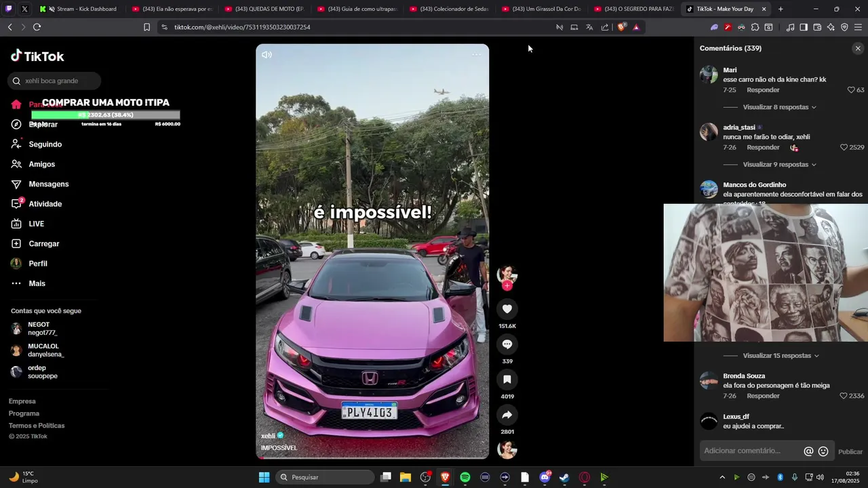Expand Mais options in the sidebar
Image resolution: width=868 pixels, height=488 pixels.
click(x=37, y=283)
